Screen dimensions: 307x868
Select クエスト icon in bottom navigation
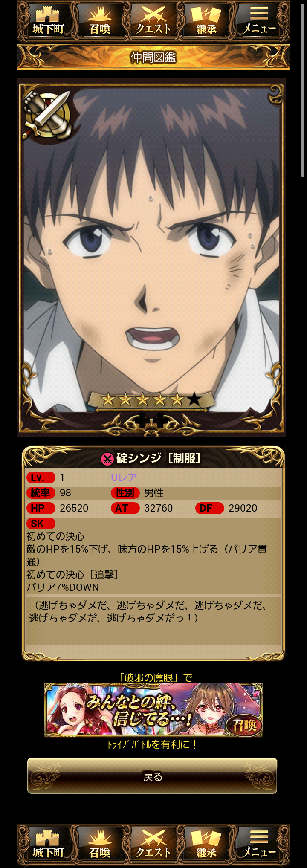click(x=153, y=845)
